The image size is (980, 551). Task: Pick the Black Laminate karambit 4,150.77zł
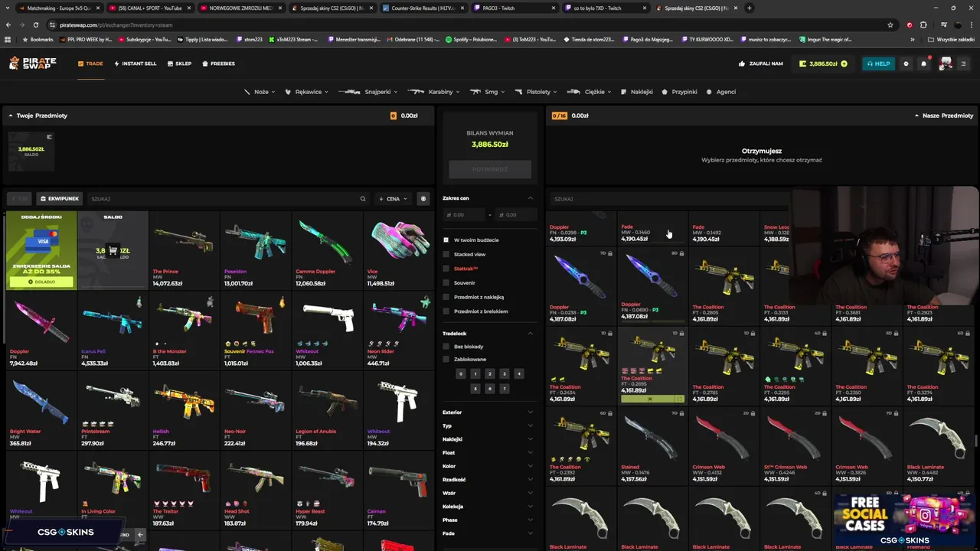(x=939, y=445)
